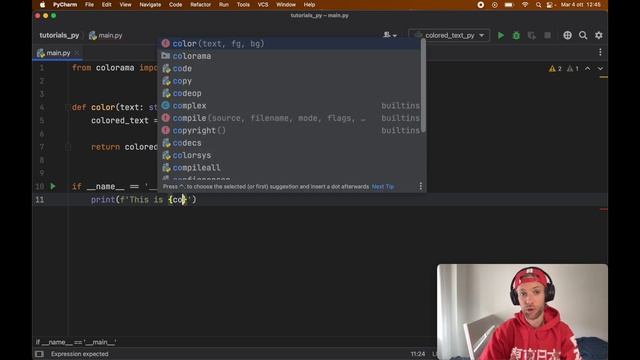Open the user account icon dropdown
The height and width of the screenshot is (360, 640).
click(389, 36)
